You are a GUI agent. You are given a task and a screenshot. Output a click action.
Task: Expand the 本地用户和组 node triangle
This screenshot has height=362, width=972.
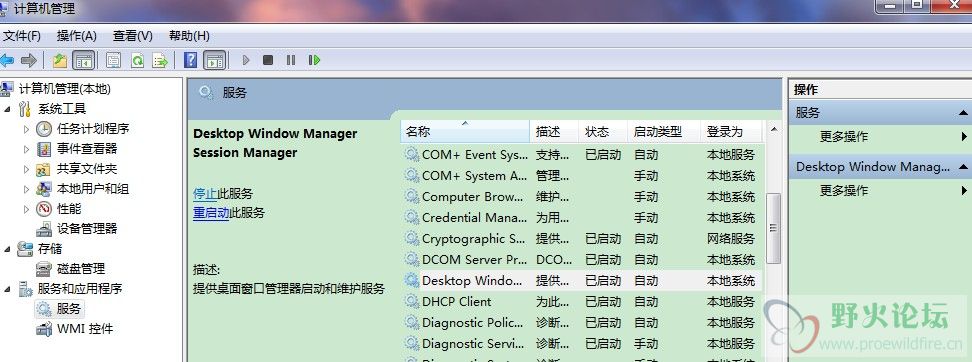[x=26, y=188]
